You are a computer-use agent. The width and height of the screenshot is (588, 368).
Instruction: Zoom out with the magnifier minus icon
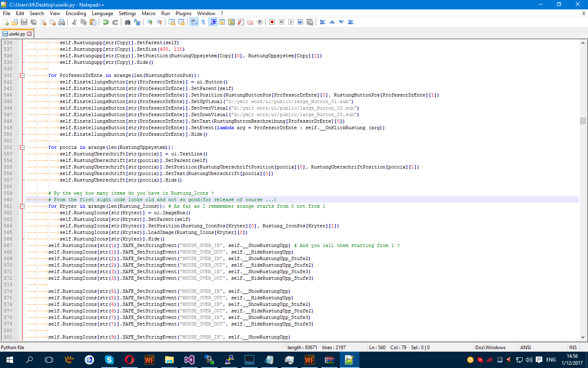[159, 22]
